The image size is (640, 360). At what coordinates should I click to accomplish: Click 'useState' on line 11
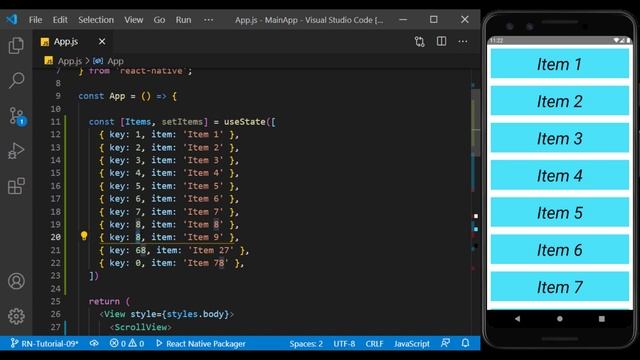pyautogui.click(x=244, y=122)
